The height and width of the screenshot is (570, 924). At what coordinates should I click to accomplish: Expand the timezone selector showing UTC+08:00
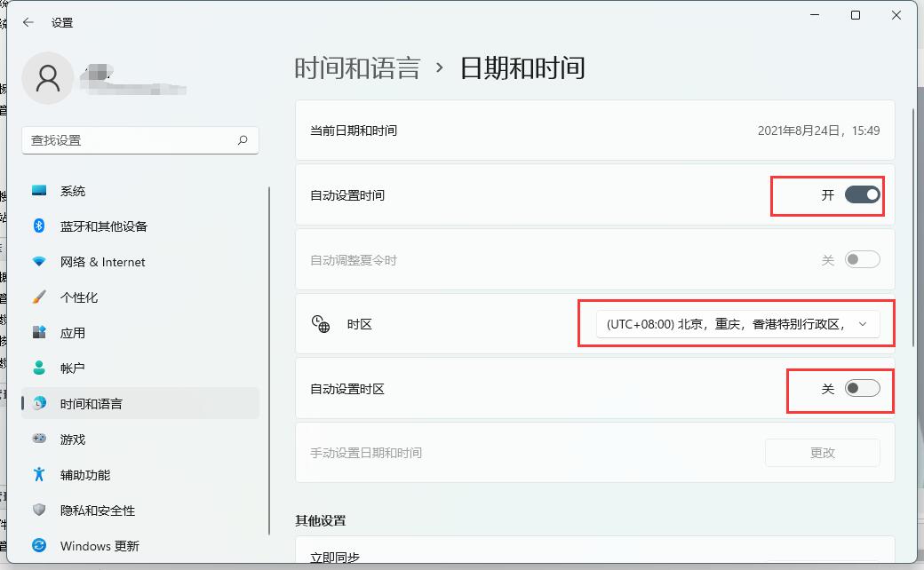pos(736,323)
